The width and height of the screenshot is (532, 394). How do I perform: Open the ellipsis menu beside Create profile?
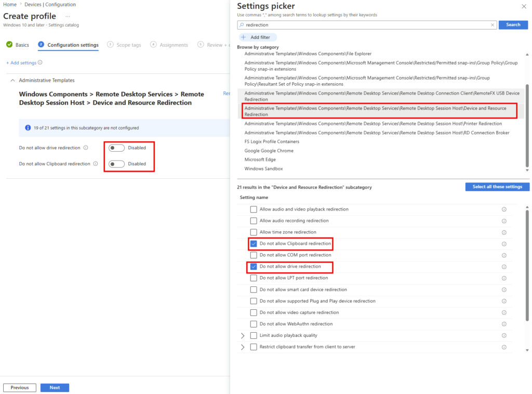click(x=68, y=16)
